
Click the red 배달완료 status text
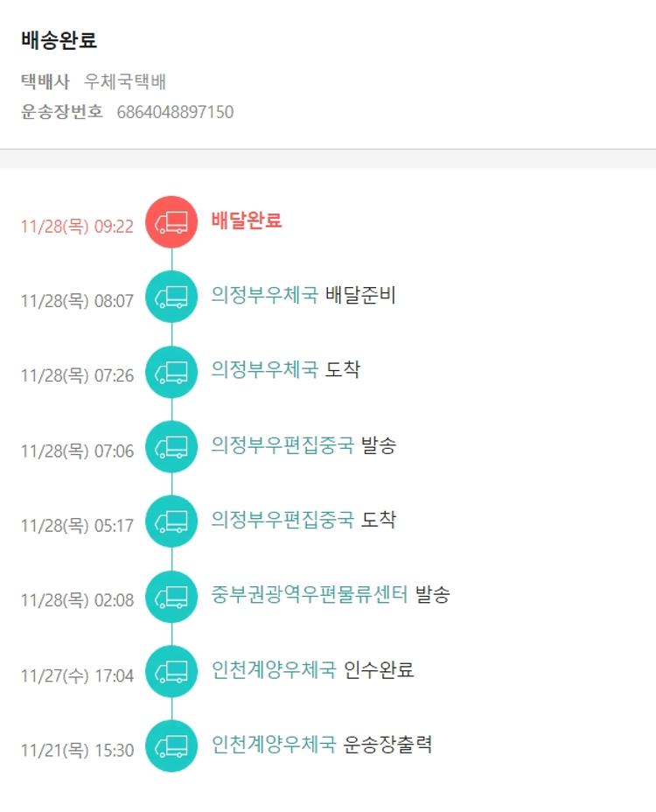(246, 220)
